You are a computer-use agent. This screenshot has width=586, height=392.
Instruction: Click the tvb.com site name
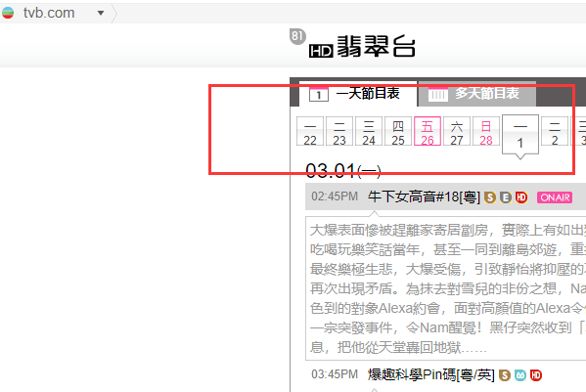coord(49,13)
